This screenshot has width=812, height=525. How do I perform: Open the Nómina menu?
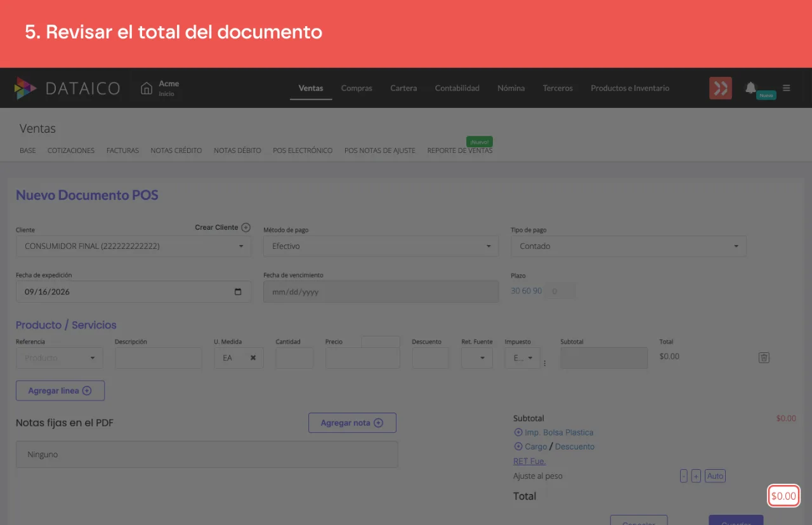[x=511, y=88]
